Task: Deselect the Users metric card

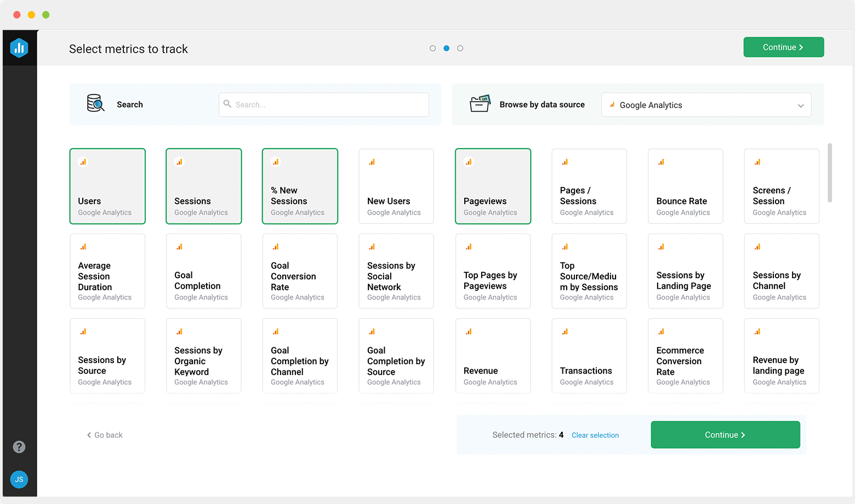Action: click(107, 186)
